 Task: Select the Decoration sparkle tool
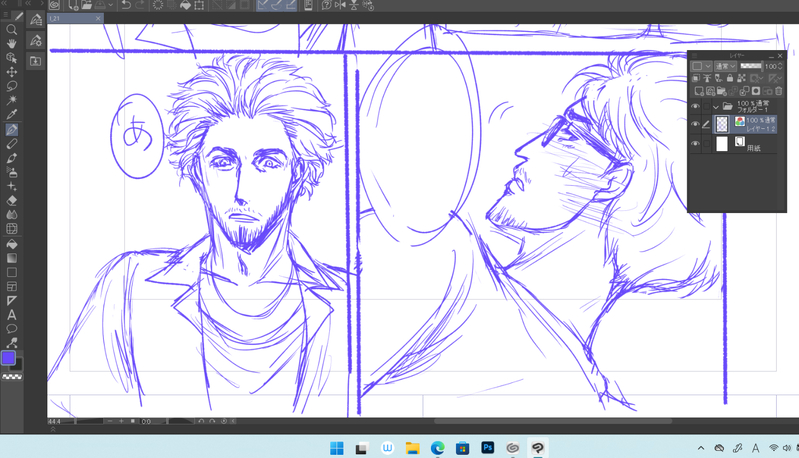tap(11, 186)
